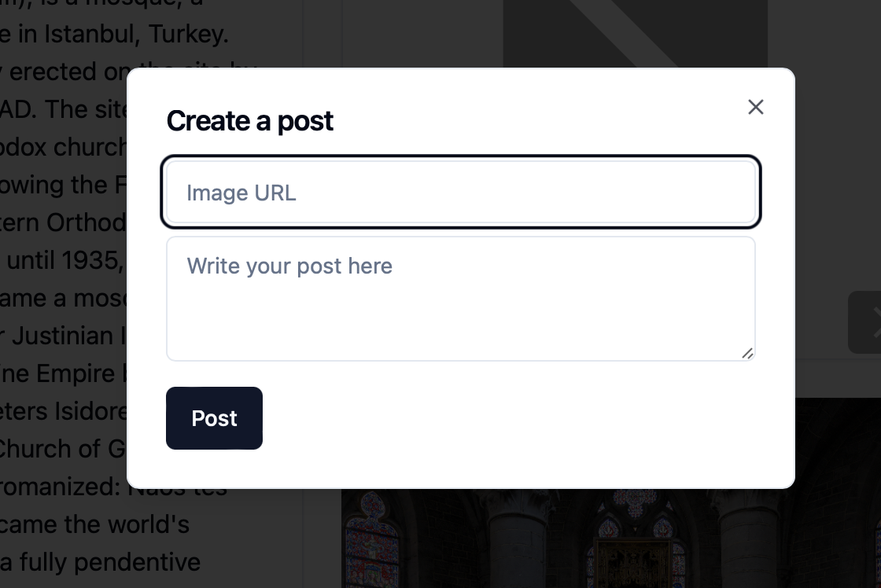
Task: Click background text a fully pendentive
Action: click(100, 562)
